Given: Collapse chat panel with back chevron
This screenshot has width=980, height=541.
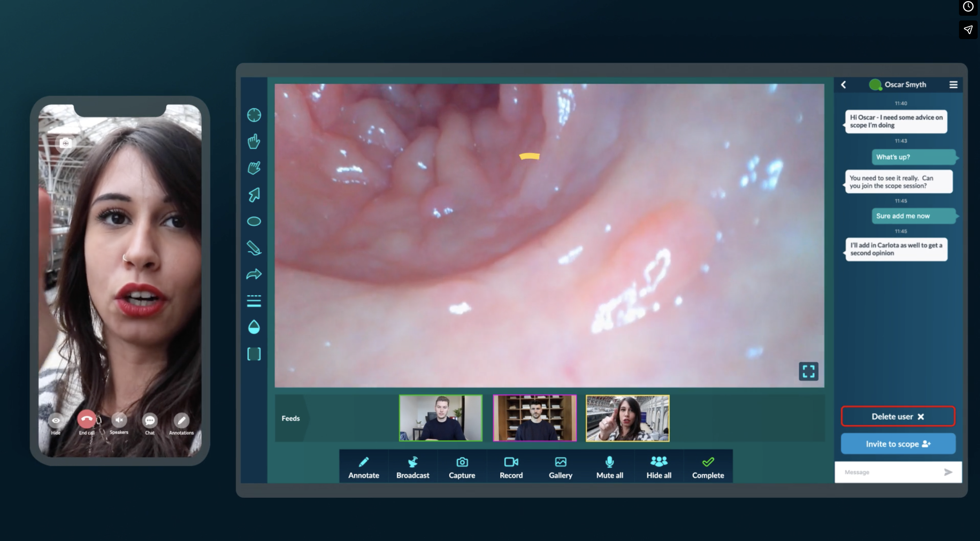Looking at the screenshot, I should tap(844, 85).
